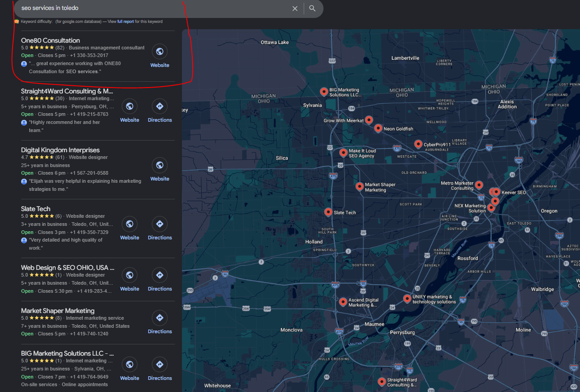Clear the search query with the X icon
580x392 pixels.
(x=295, y=9)
